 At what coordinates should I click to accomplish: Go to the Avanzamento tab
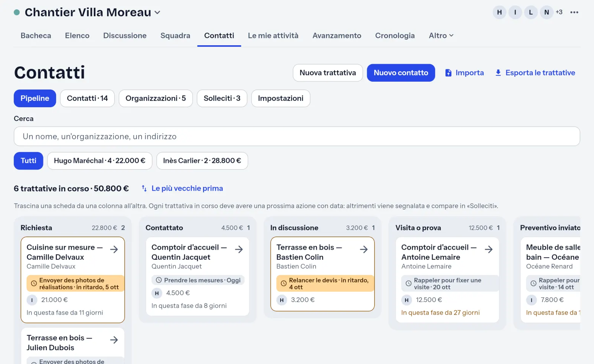337,36
